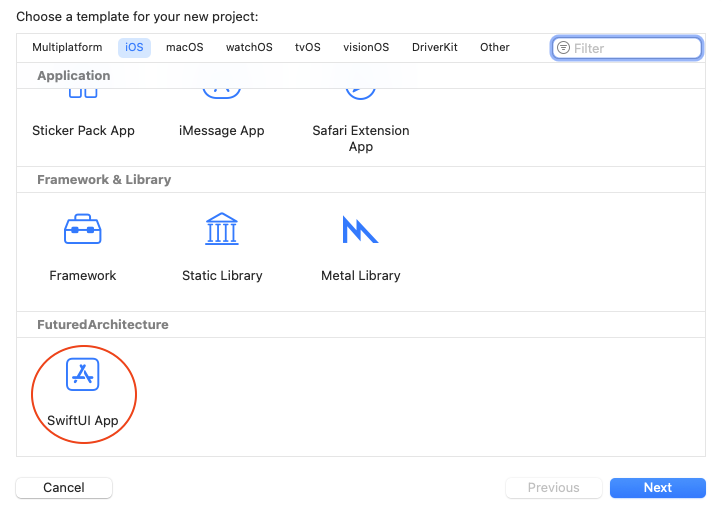The height and width of the screenshot is (515, 722).
Task: Switch to the visionOS tab
Action: [367, 47]
